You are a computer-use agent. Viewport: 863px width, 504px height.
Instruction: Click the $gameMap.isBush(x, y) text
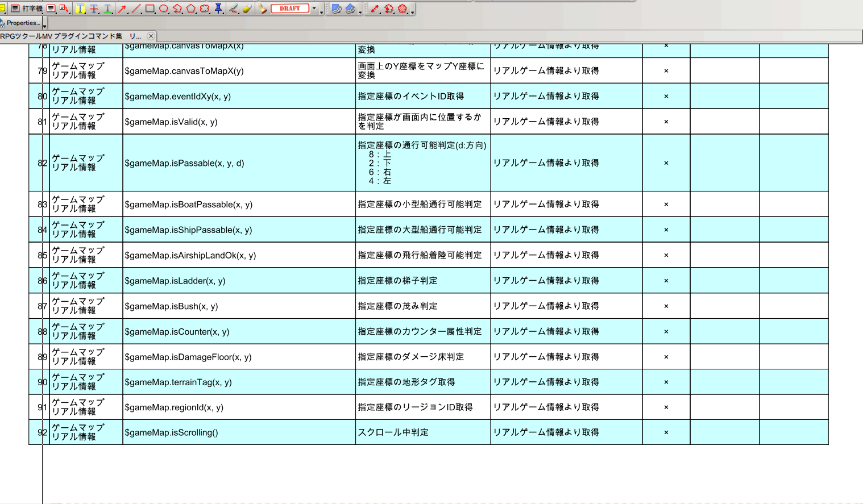click(171, 306)
